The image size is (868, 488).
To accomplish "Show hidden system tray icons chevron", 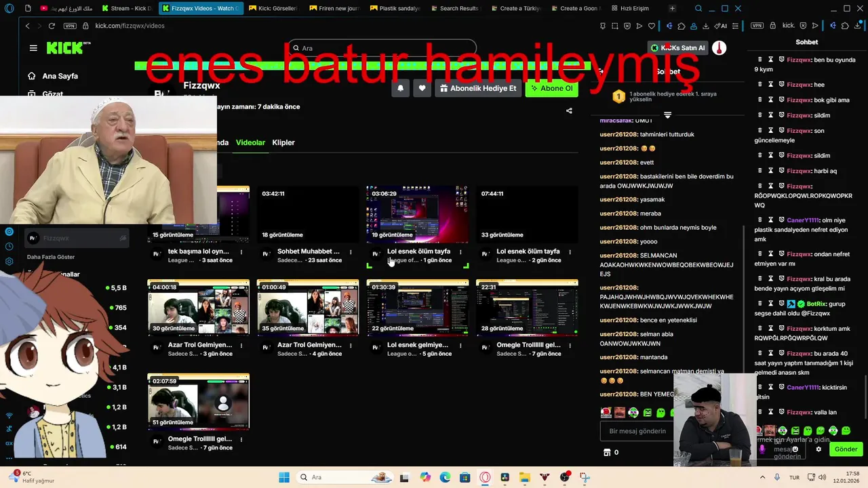I will (762, 477).
